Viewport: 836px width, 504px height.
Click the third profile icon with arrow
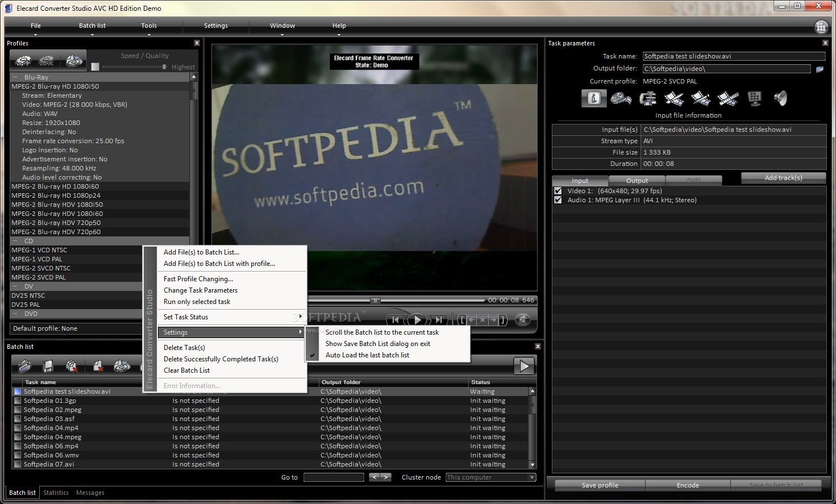coord(73,60)
